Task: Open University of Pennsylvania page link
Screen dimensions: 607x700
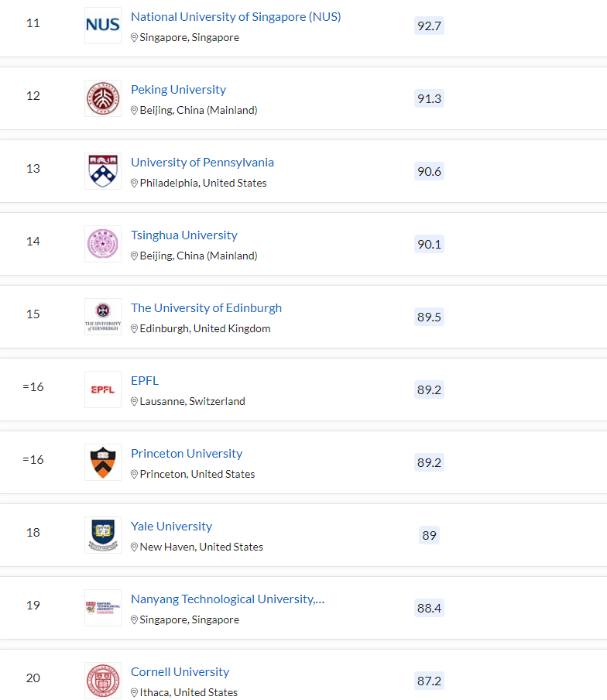Action: (202, 163)
